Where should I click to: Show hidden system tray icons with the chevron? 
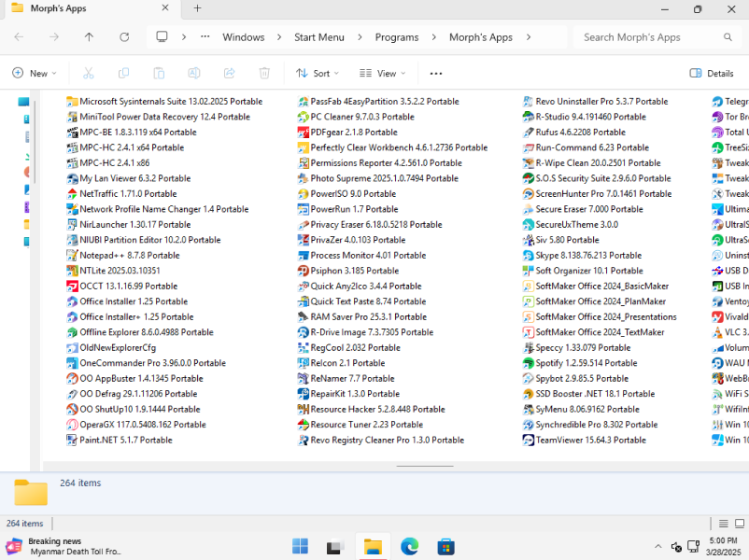click(x=657, y=546)
